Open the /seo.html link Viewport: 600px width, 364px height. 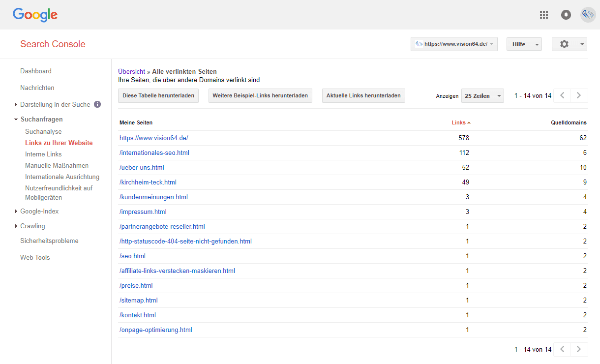click(x=132, y=256)
